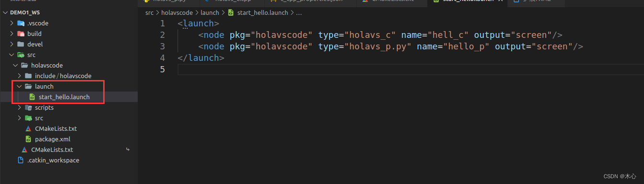Click CMake icon of CMakeLists.txt above .catkin_workspace

click(x=24, y=149)
